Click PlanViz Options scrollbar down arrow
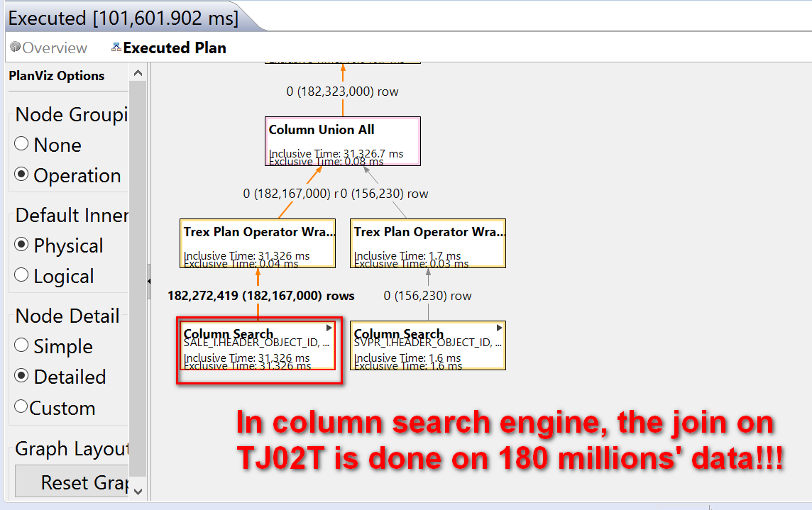This screenshot has width=812, height=510. click(x=138, y=492)
